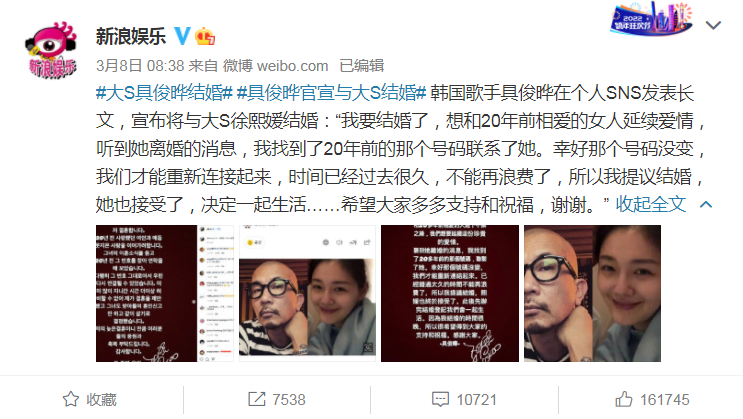Screen dimensions: 743x419
Task: Expand the post options chevron menu
Action: pyautogui.click(x=713, y=25)
